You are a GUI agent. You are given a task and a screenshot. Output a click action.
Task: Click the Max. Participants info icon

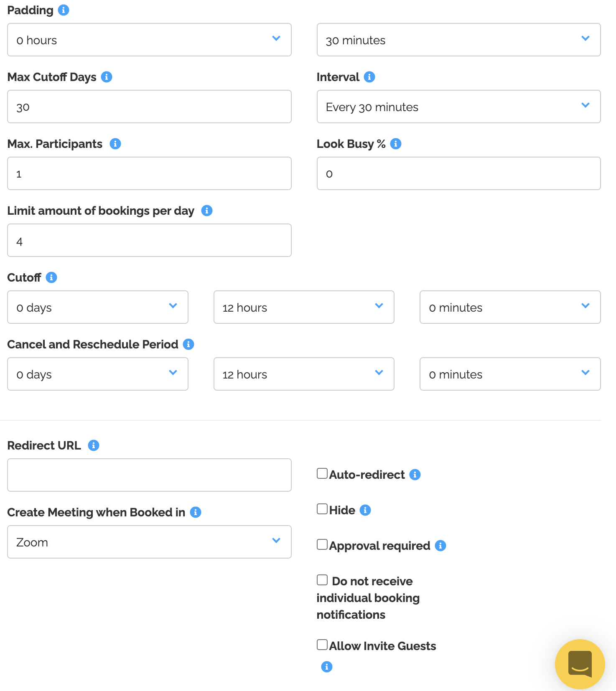pyautogui.click(x=115, y=144)
